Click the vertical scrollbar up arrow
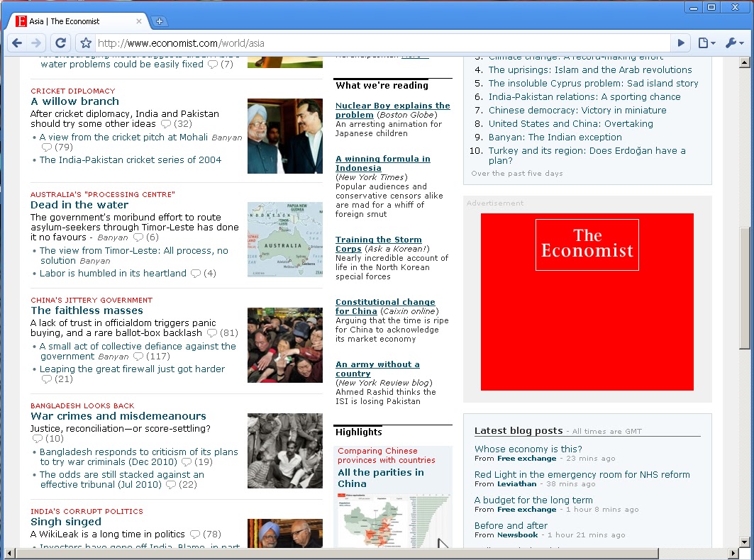 tap(744, 62)
